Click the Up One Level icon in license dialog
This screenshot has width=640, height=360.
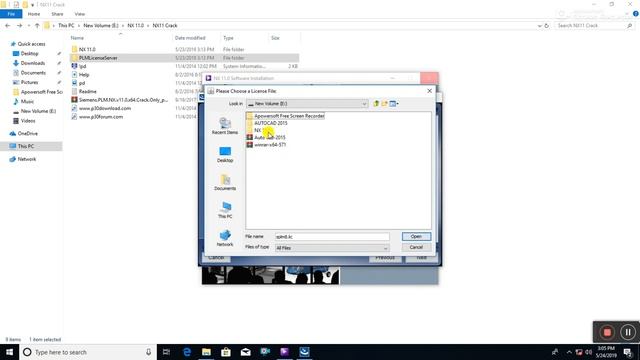coord(376,104)
